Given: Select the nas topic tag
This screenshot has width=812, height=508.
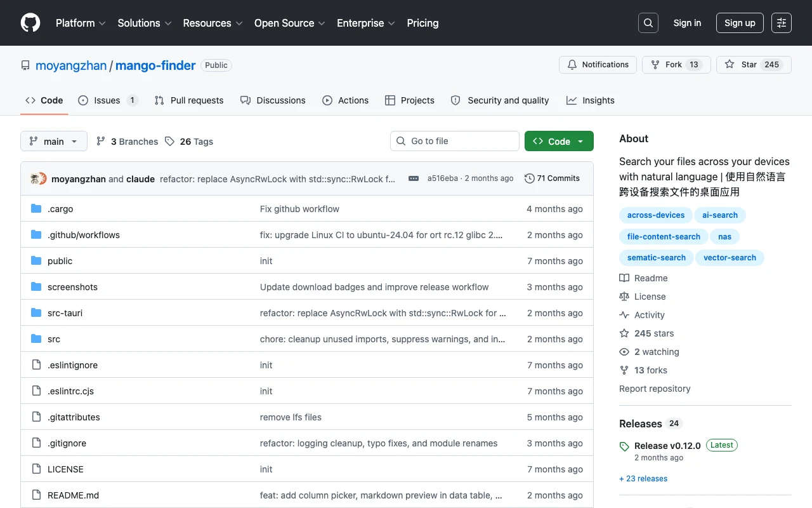Looking at the screenshot, I should pyautogui.click(x=725, y=237).
